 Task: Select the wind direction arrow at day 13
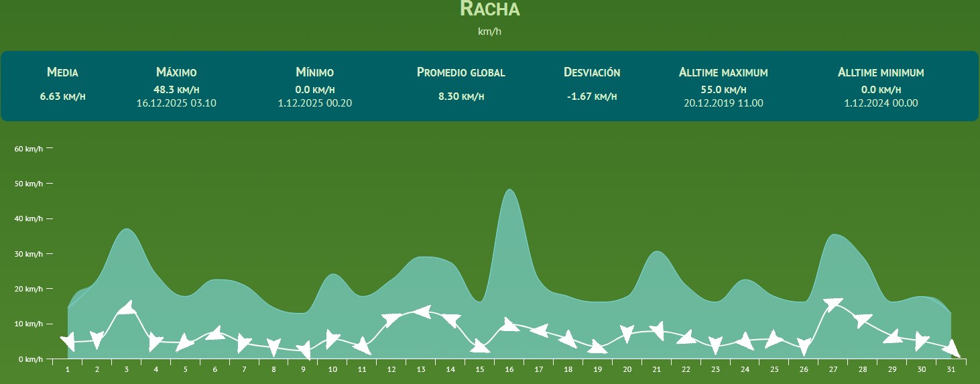421,312
